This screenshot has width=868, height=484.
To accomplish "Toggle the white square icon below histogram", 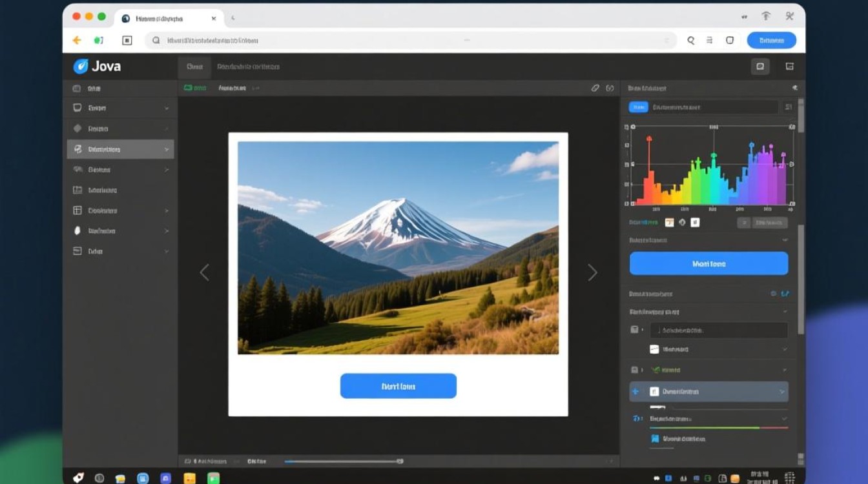I will (695, 223).
